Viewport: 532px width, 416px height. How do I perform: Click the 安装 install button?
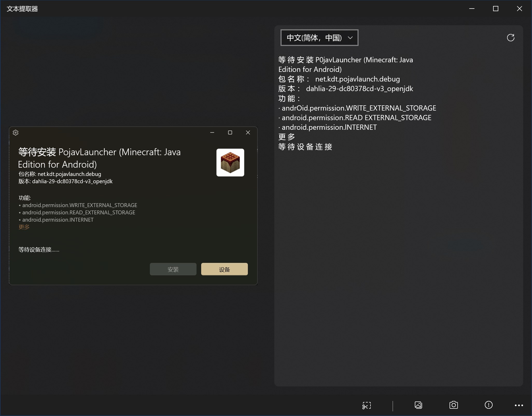coord(173,269)
